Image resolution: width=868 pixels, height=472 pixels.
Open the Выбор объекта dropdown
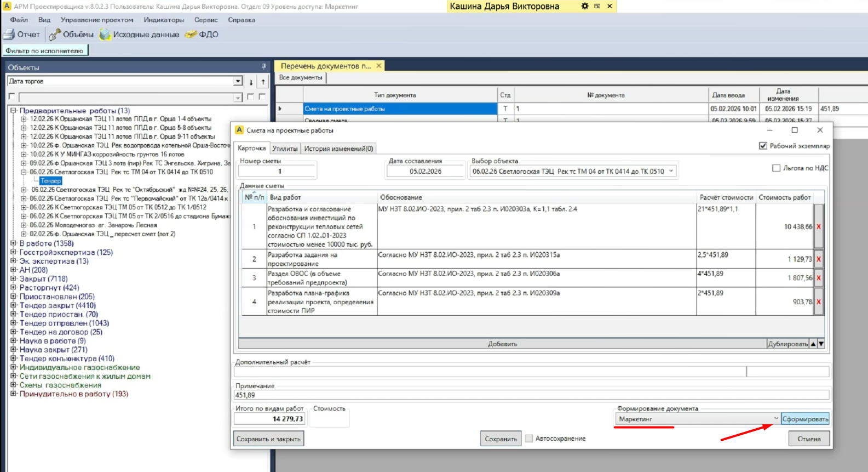(x=671, y=171)
